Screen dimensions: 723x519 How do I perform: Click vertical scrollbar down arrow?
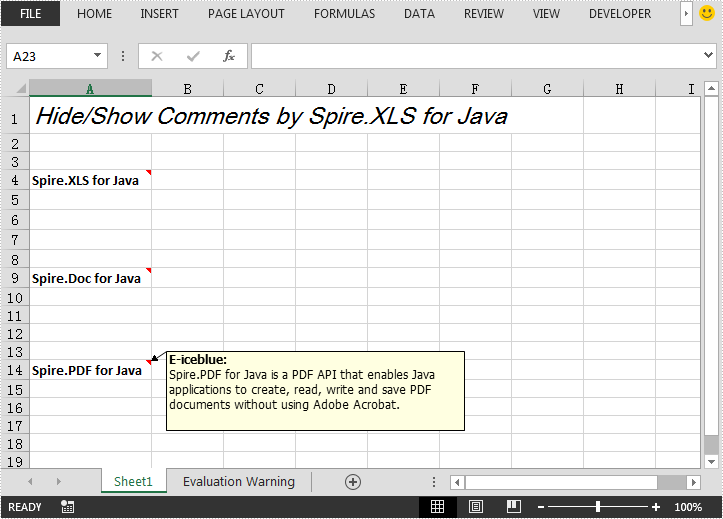[x=711, y=461]
